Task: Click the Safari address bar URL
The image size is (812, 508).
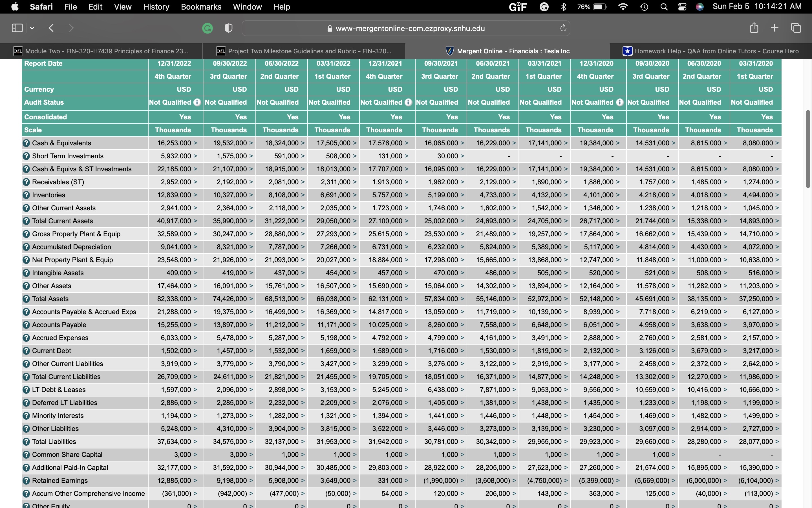Action: tap(410, 29)
